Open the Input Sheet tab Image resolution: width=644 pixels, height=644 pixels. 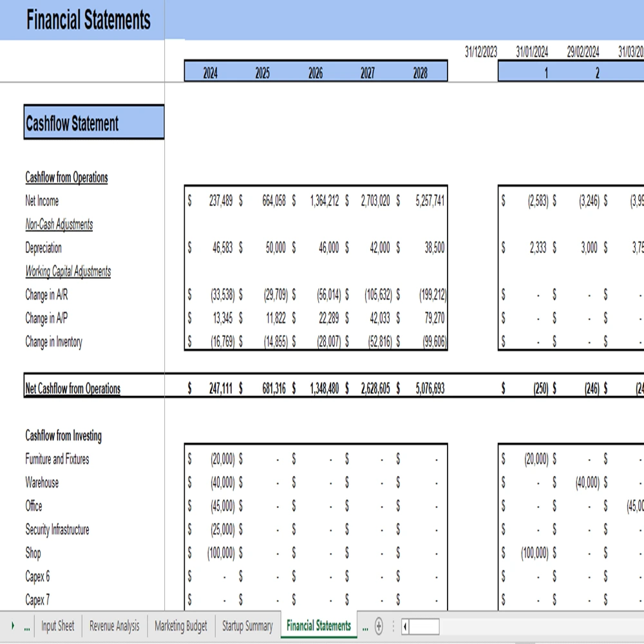(58, 626)
